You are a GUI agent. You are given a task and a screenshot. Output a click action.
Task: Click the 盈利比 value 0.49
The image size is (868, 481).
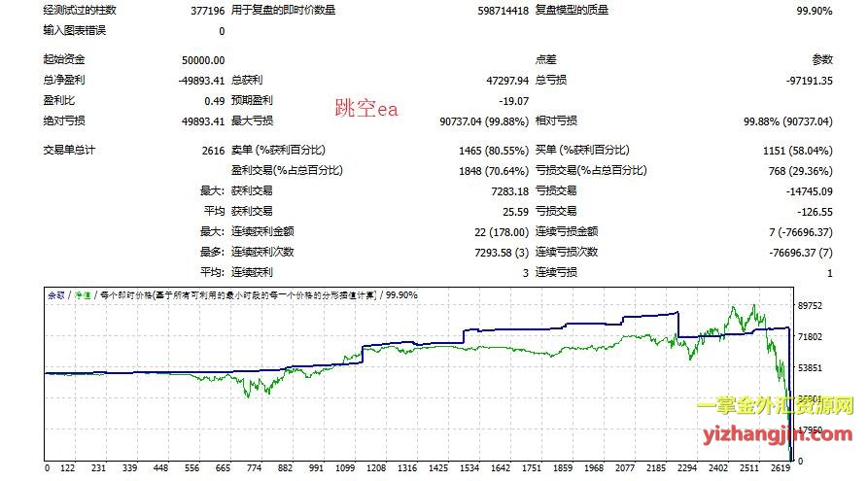[x=215, y=101]
